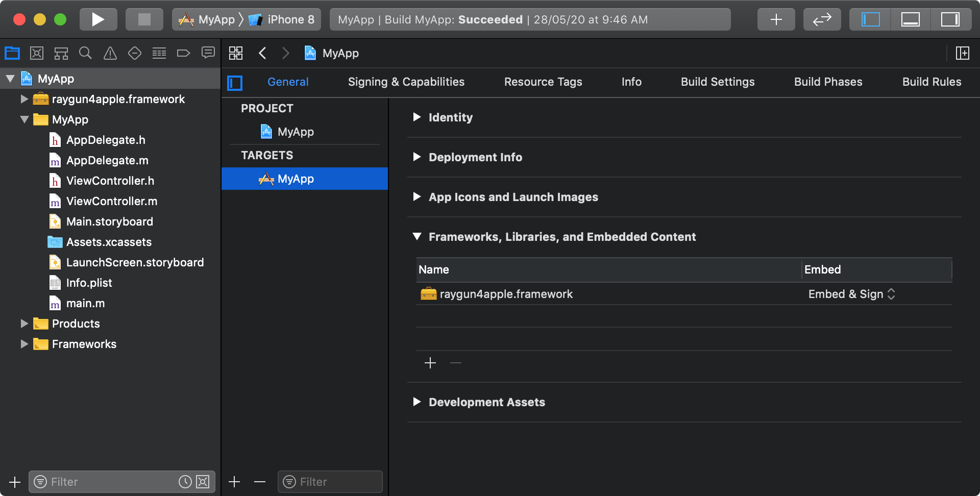Screen dimensions: 980x496
Task: Select MyApp scheme in toolbar
Action: [206, 19]
